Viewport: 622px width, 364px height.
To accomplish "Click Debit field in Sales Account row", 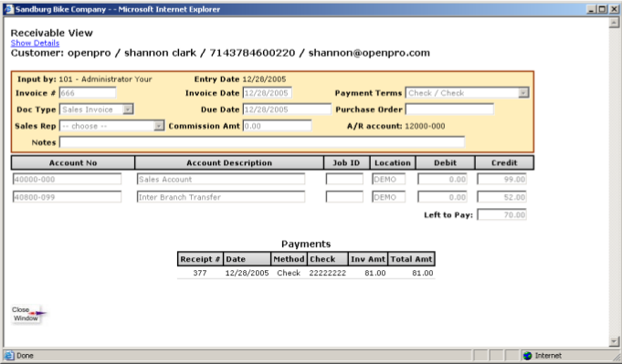I will coord(442,179).
